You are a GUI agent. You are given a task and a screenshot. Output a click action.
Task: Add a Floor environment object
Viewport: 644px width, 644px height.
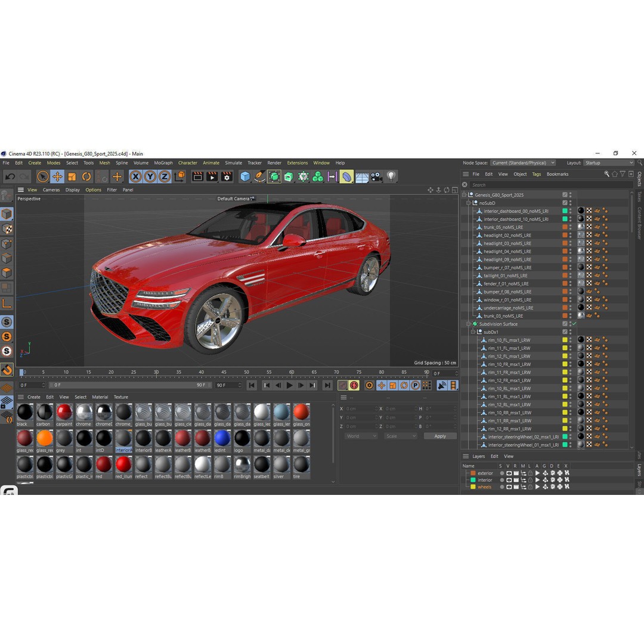[362, 177]
